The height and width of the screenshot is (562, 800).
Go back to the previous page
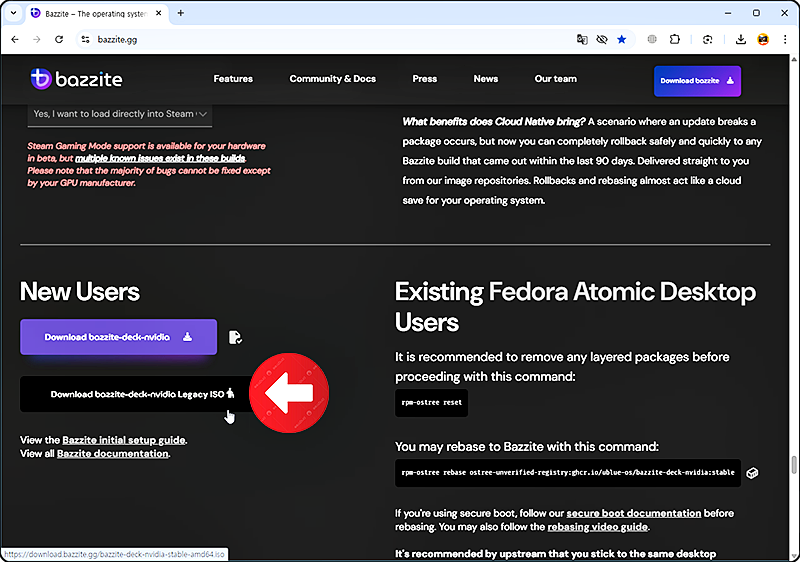(x=15, y=39)
